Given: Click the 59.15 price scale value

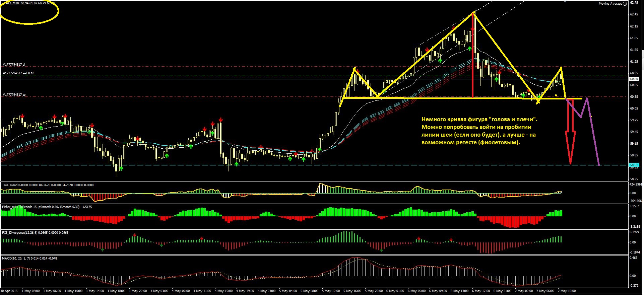Looking at the screenshot, I should click(634, 144).
